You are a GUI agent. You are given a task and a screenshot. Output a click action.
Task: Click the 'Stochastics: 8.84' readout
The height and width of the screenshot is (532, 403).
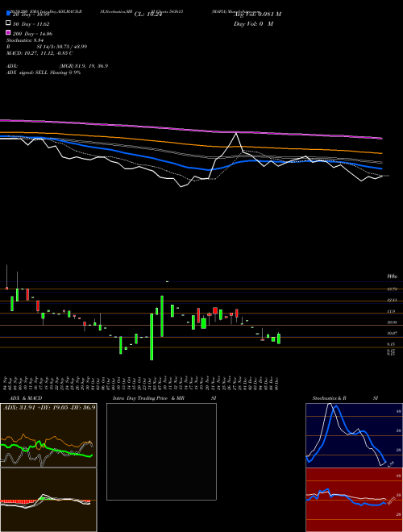[x=23, y=40]
